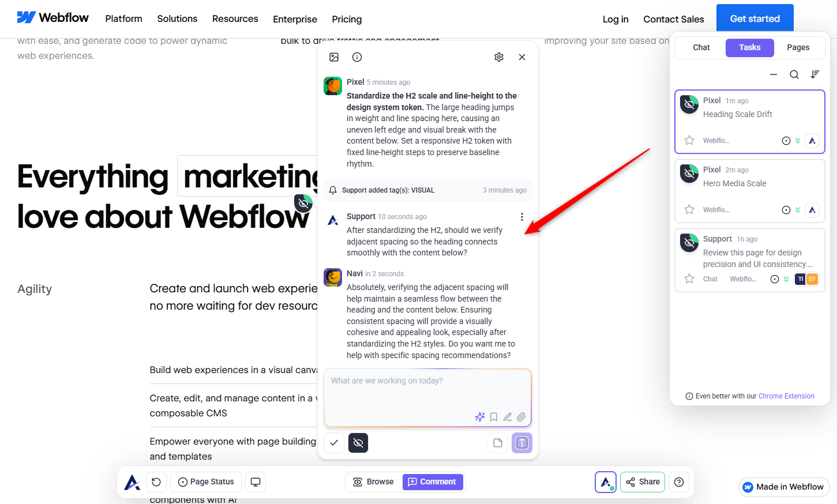Mark comment resolved with the checkmark button
The height and width of the screenshot is (504, 837).
pyautogui.click(x=334, y=443)
